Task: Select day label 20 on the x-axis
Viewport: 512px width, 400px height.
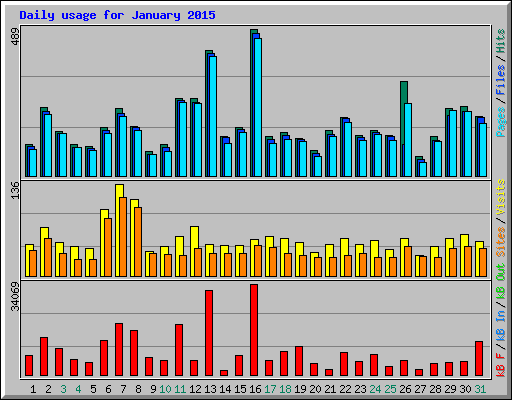Action: 315,389
